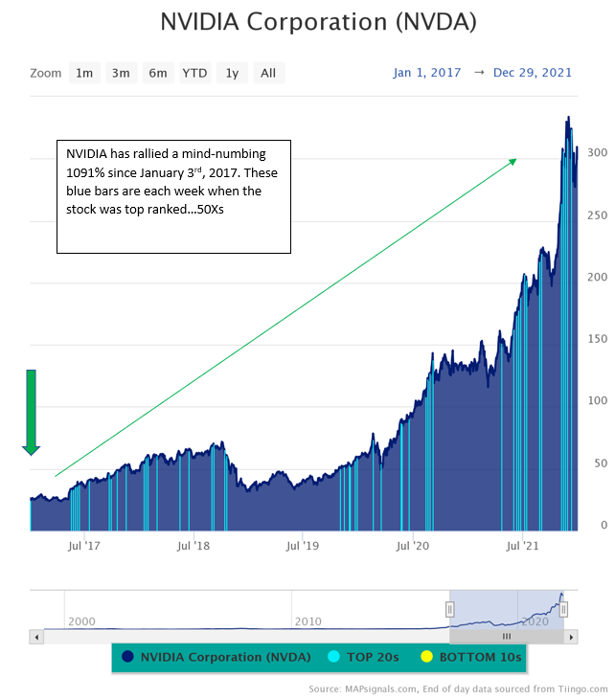Click the 200 price axis label
Screen dimensions: 615x700
coord(597,278)
